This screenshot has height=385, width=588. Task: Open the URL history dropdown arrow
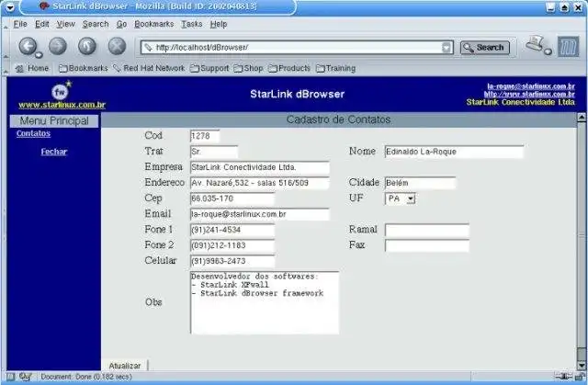[447, 47]
